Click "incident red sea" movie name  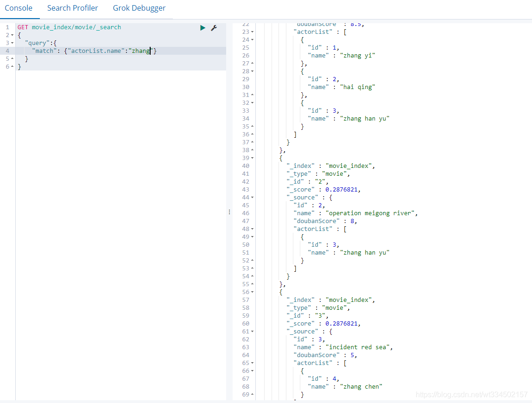click(358, 347)
